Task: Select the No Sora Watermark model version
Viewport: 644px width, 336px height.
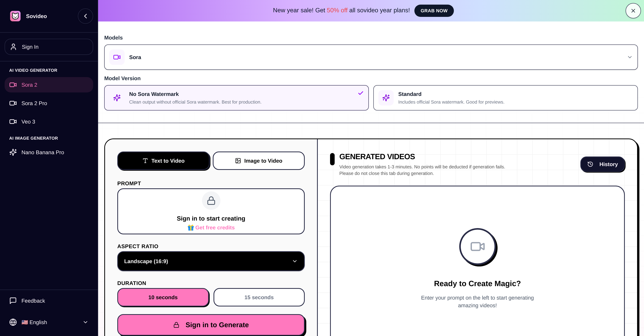Action: pos(237,98)
